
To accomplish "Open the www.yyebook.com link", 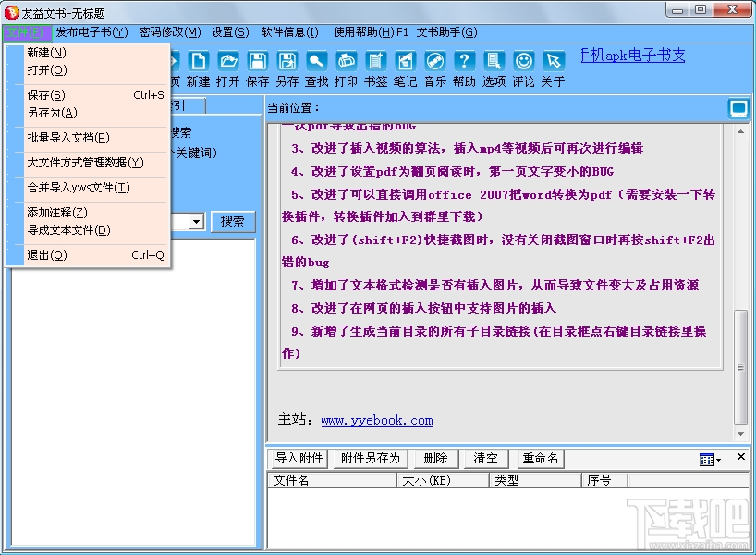I will click(377, 420).
